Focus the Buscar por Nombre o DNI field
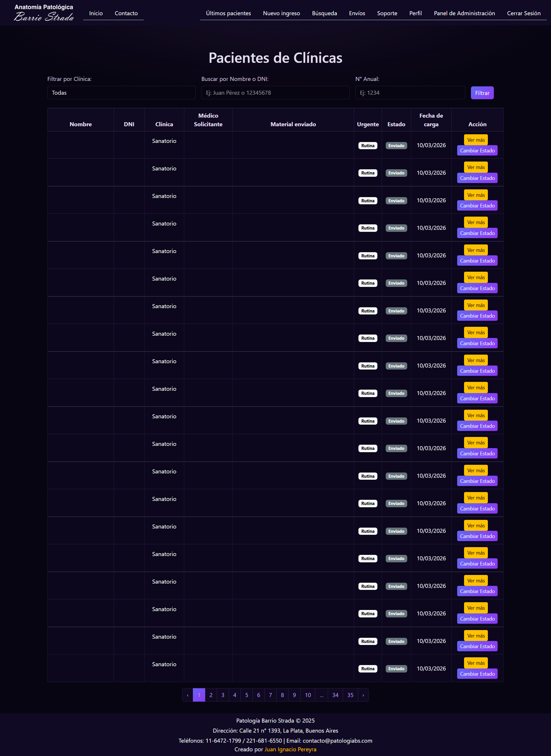Screen dimensions: 551x756 pyautogui.click(x=275, y=93)
